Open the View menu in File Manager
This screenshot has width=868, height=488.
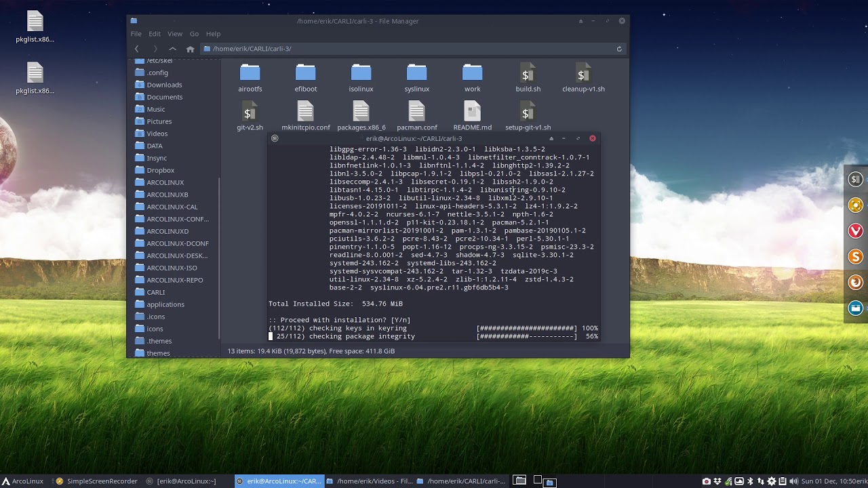click(x=175, y=34)
